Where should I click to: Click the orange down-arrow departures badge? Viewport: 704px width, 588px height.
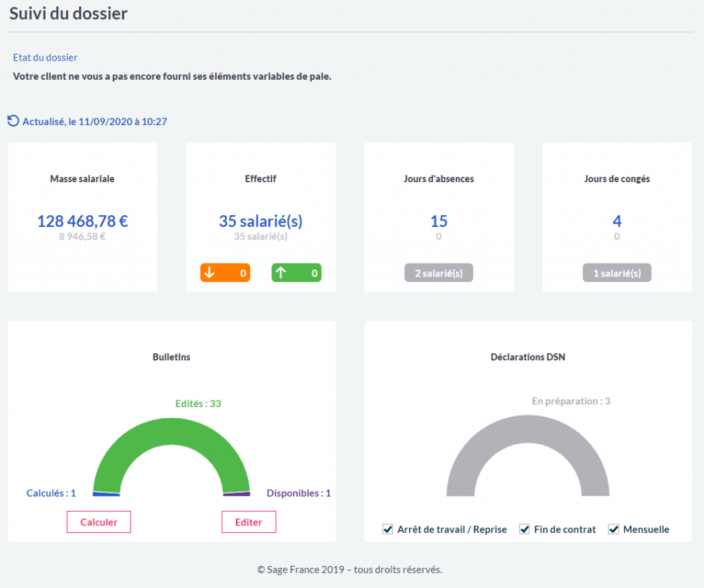coord(225,272)
